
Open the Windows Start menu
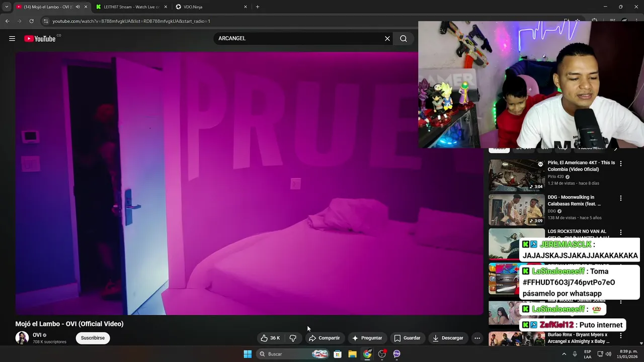pyautogui.click(x=248, y=354)
